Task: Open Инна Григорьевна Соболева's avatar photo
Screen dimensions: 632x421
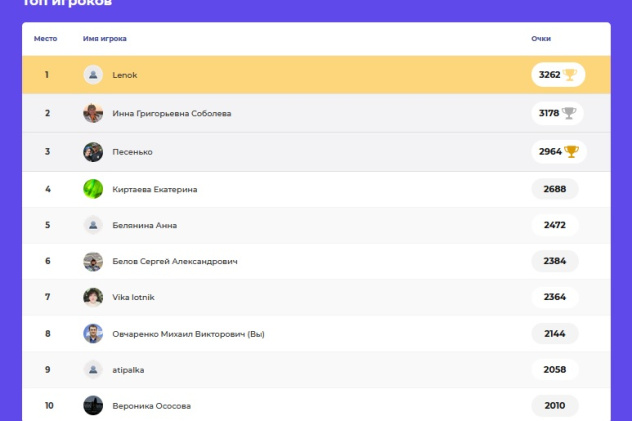Action: pos(93,113)
